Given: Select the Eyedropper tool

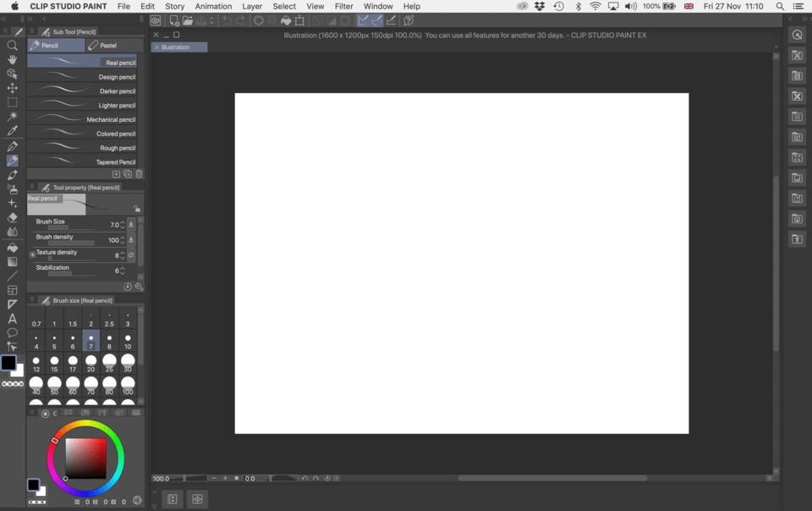Looking at the screenshot, I should [x=13, y=130].
